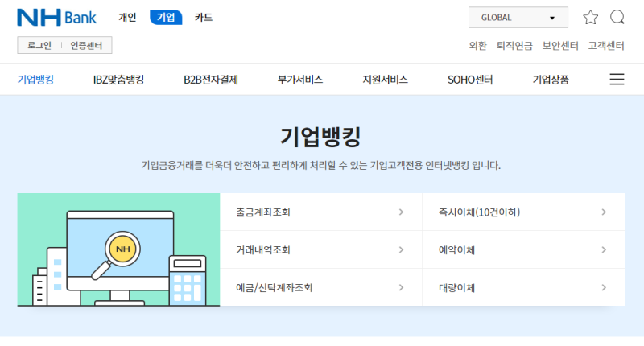
Task: Open the 고객센터 link
Action: pos(606,46)
